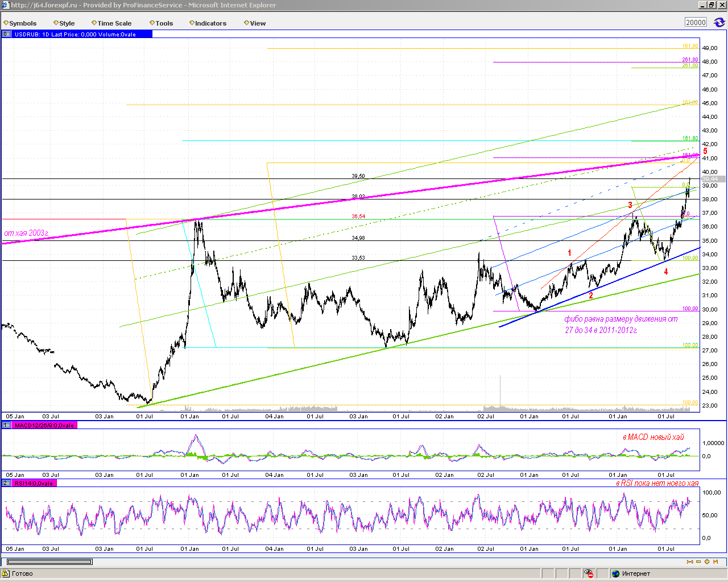Click the blocked content status bar icon
This screenshot has width=728, height=582.
coord(589,573)
